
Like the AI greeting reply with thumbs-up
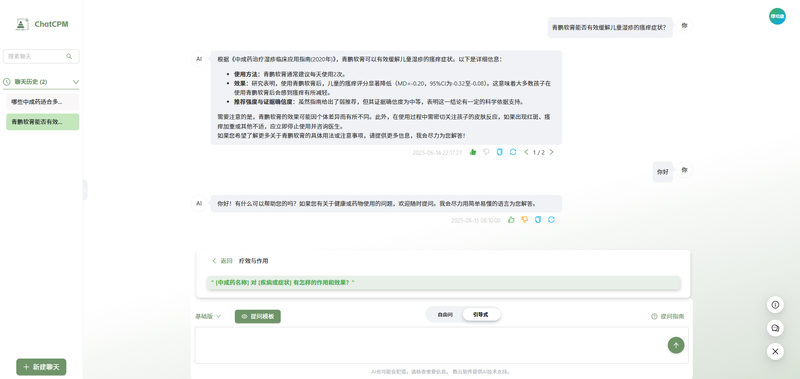coord(511,220)
